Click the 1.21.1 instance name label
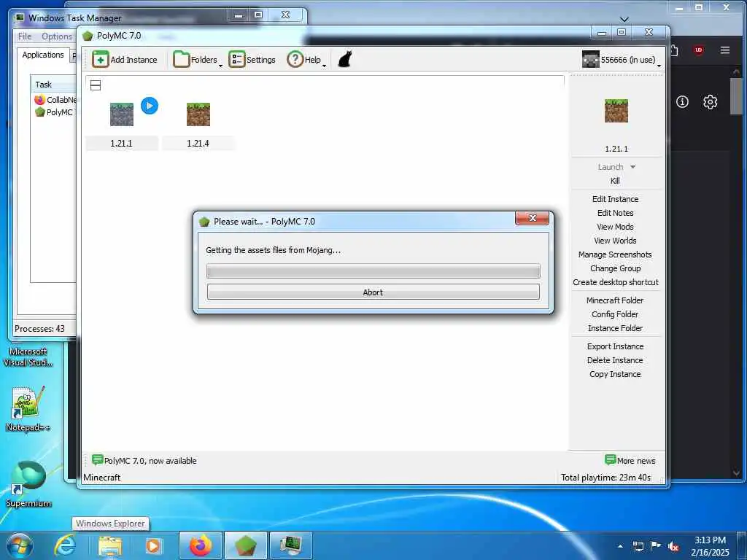The image size is (747, 560). pos(122,144)
